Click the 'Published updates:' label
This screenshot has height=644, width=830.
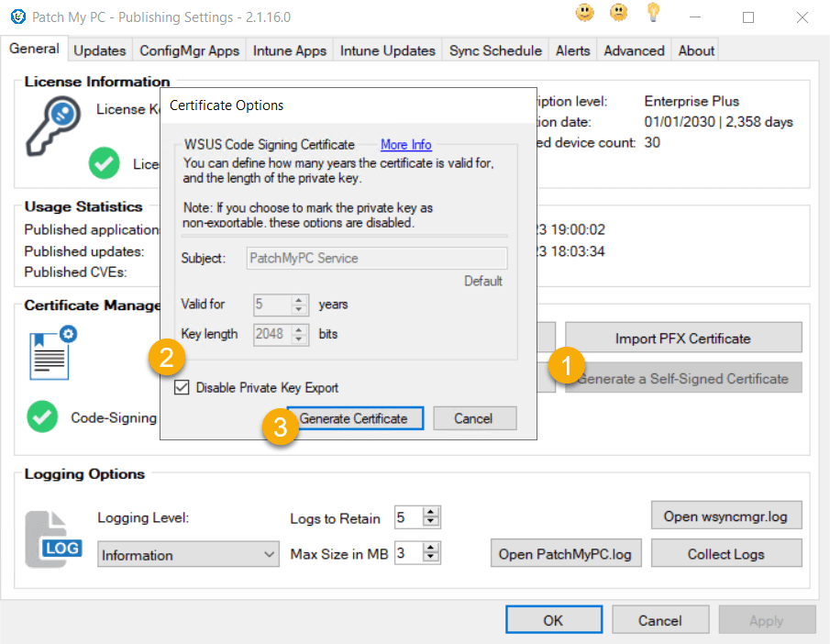pos(84,251)
